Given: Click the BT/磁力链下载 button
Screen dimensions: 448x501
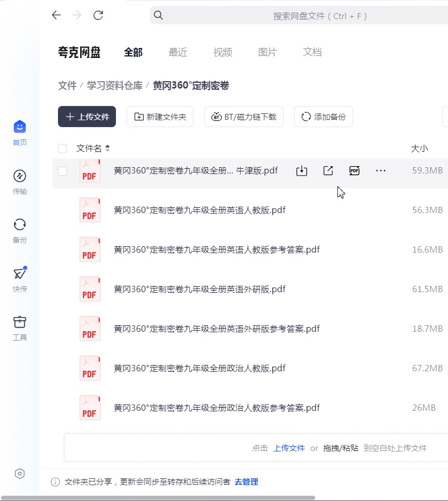Looking at the screenshot, I should click(x=244, y=117).
